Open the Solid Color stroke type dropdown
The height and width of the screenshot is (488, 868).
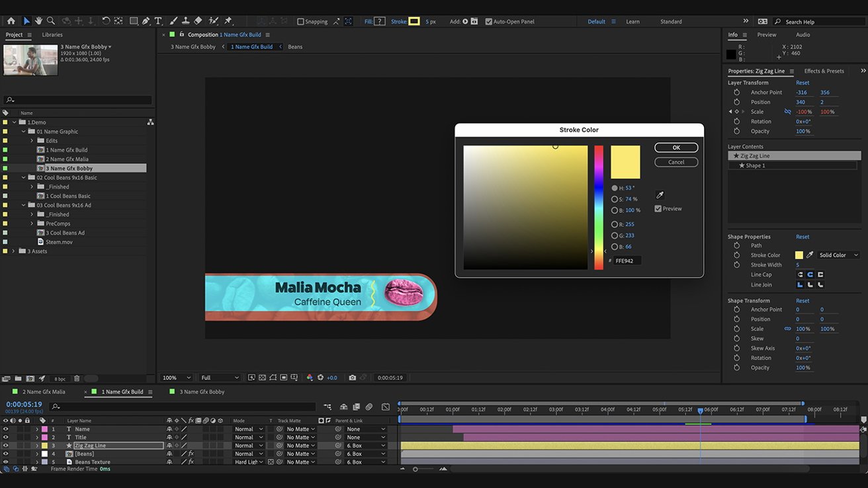[x=838, y=255]
